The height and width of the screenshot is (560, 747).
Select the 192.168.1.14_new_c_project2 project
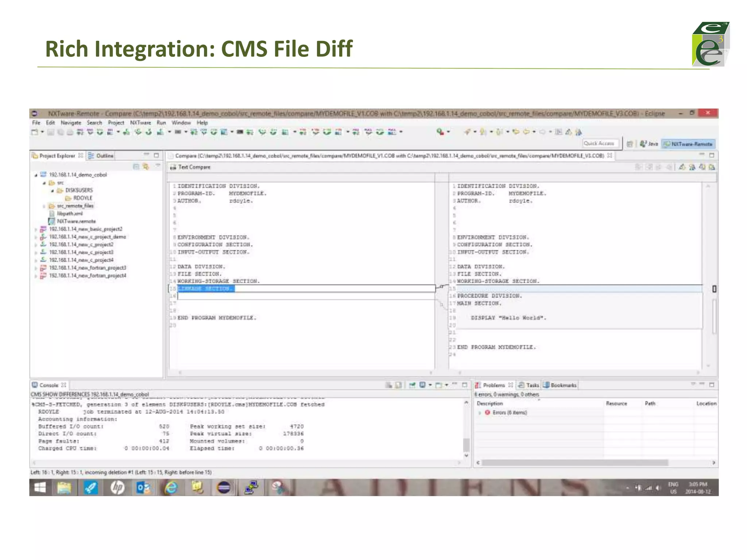[77, 245]
